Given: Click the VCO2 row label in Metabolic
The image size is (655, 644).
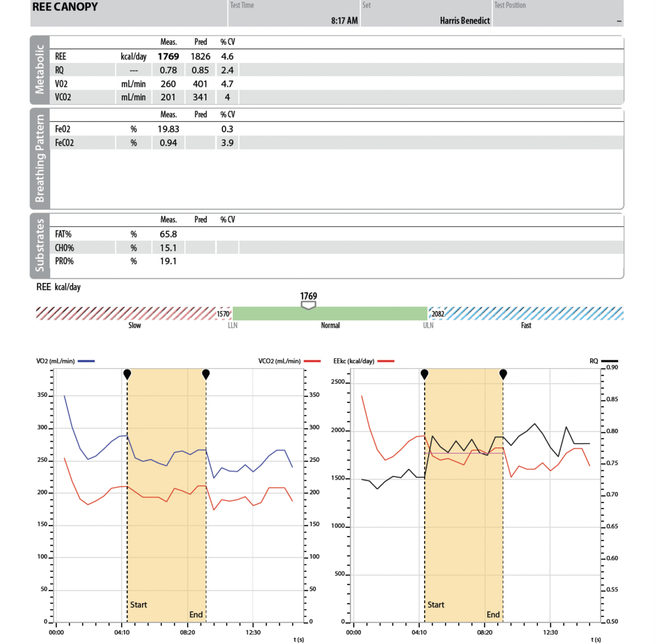Looking at the screenshot, I should [63, 97].
